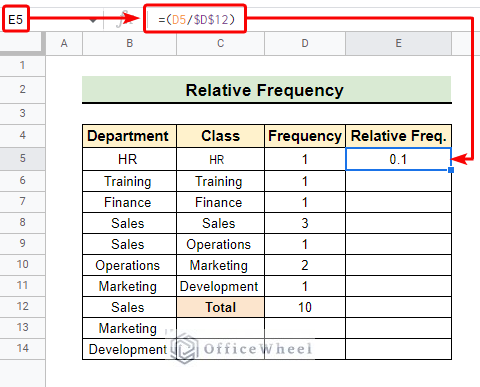Select frequency value 2 for Marketing
Viewport: 480px width, 387px height.
click(x=305, y=265)
